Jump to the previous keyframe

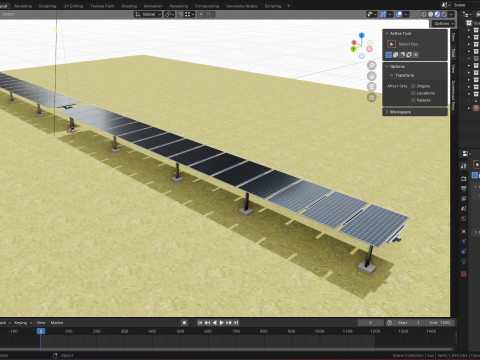click(x=207, y=323)
